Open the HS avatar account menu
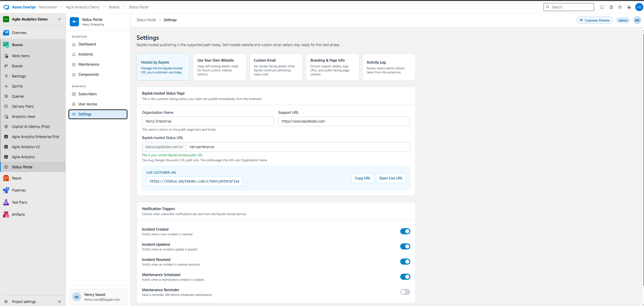644x306 pixels. (x=639, y=7)
